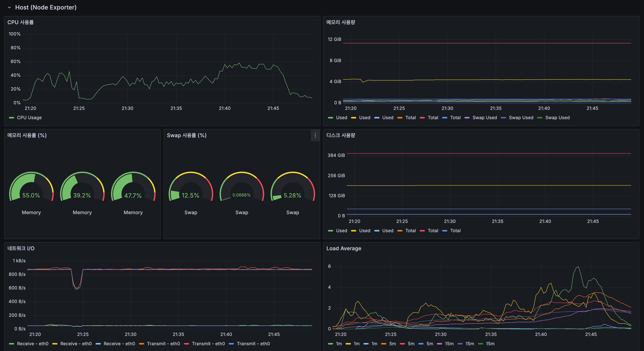Image resolution: width=644 pixels, height=351 pixels.
Task: Open the 메모리 사용량 panel title menu
Action: click(x=341, y=22)
